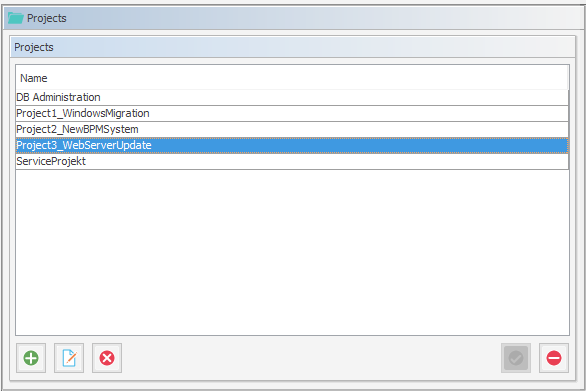This screenshot has width=586, height=391.
Task: Select the highlighted Project3_WebServerUpdate row
Action: pos(292,145)
